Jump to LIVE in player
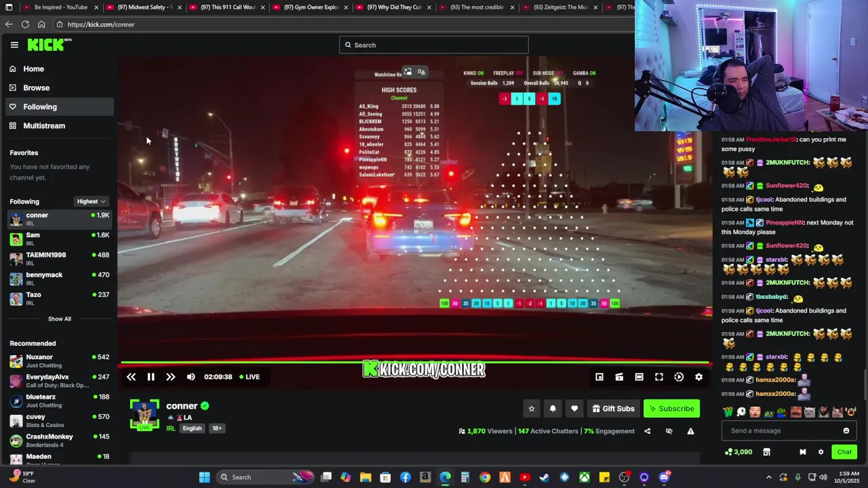The image size is (868, 488). click(x=248, y=377)
